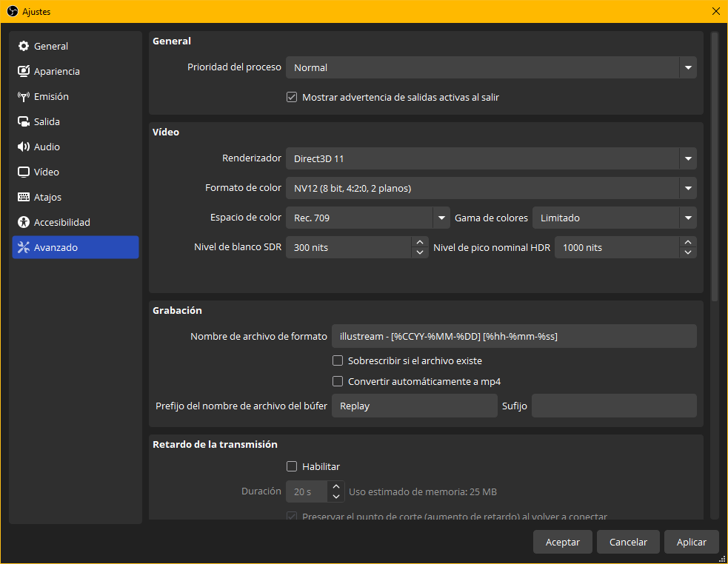The width and height of the screenshot is (728, 564).
Task: Toggle Mostrar advertencia de salidas activas al salir
Action: point(292,97)
